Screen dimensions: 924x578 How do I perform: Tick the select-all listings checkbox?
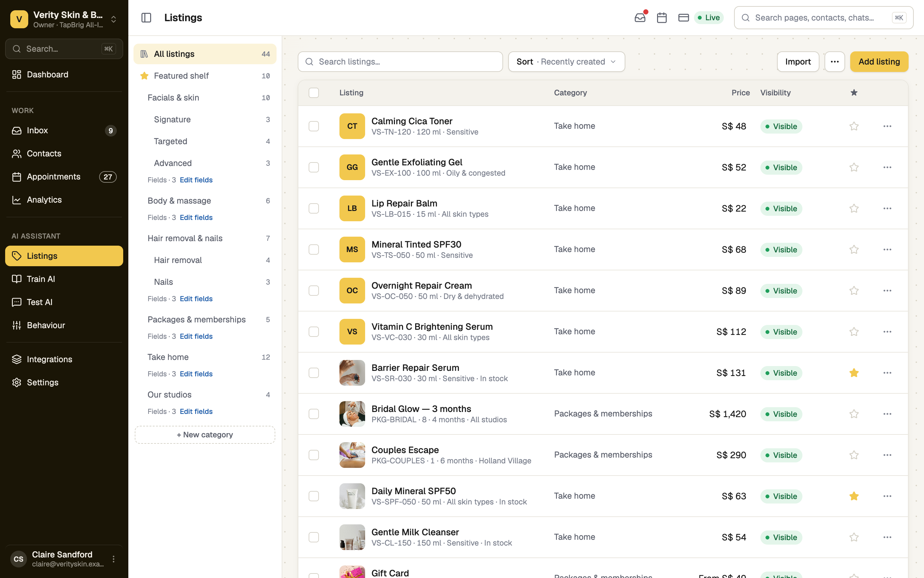tap(313, 92)
